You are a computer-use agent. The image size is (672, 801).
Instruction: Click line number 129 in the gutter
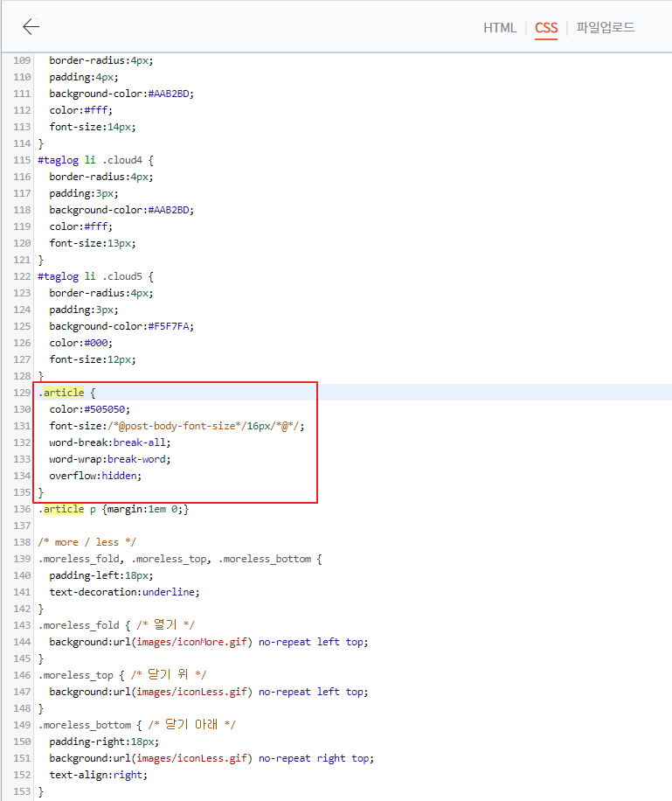[22, 393]
